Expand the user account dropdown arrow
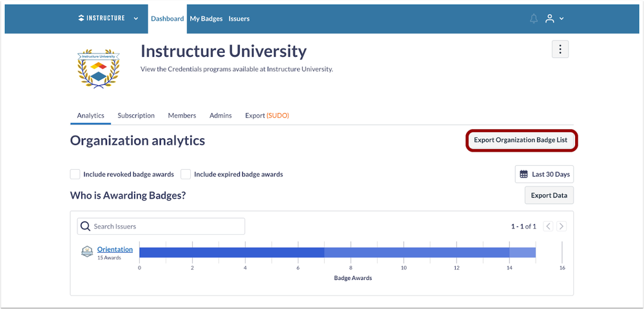The image size is (644, 309). click(561, 19)
